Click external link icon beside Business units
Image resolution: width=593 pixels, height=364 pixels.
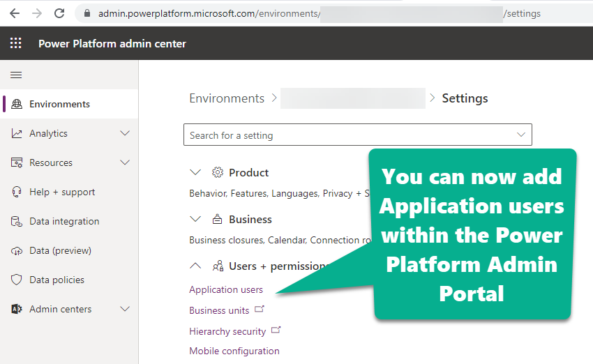click(259, 309)
